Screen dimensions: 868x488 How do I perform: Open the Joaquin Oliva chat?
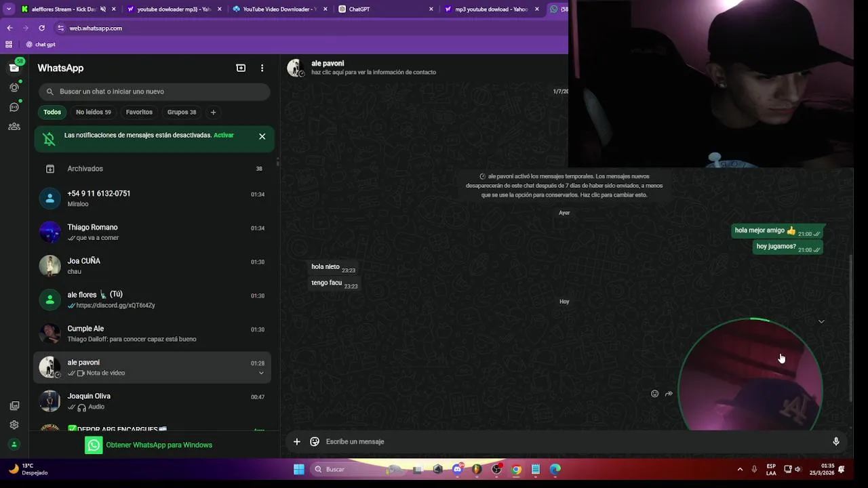coord(153,401)
